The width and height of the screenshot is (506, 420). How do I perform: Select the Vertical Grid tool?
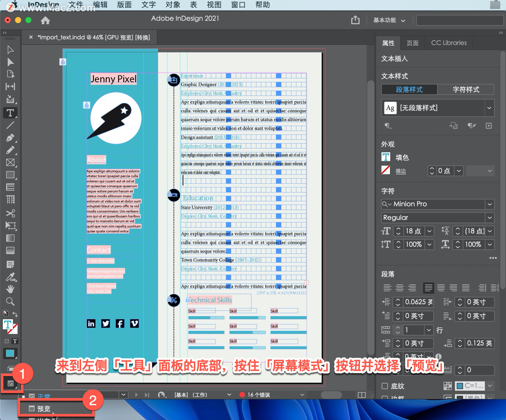tap(10, 199)
